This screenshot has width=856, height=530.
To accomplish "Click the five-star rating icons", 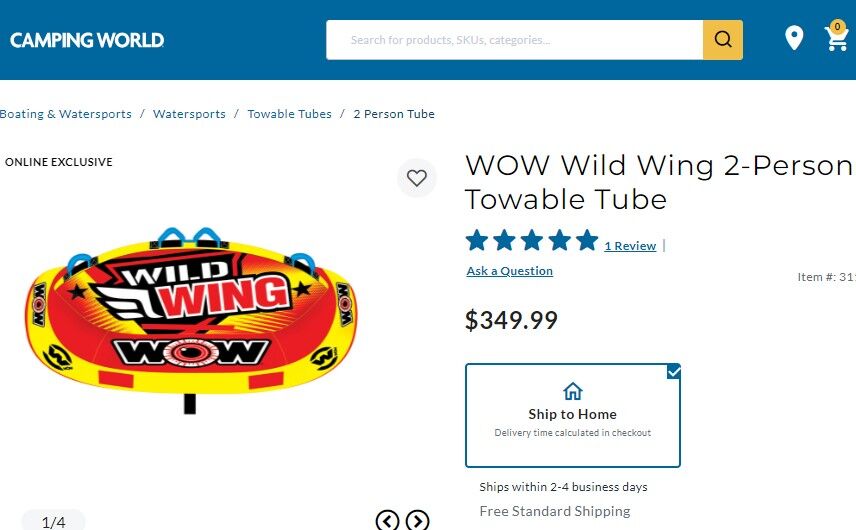I will click(531, 241).
